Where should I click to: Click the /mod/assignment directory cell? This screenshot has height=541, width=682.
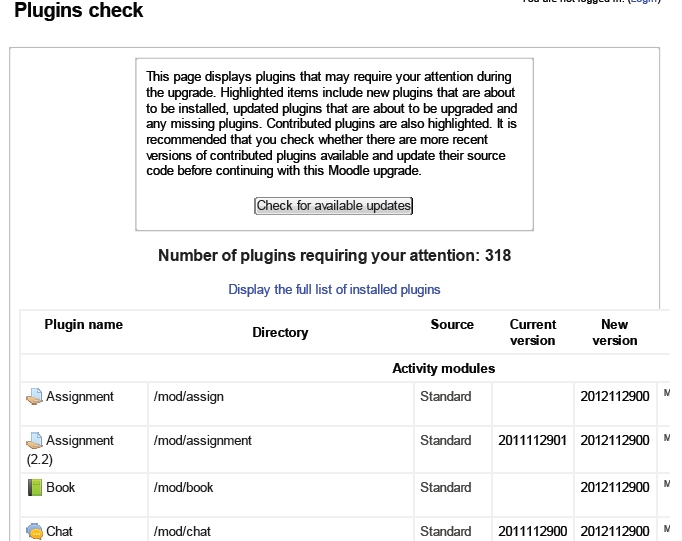pyautogui.click(x=203, y=441)
